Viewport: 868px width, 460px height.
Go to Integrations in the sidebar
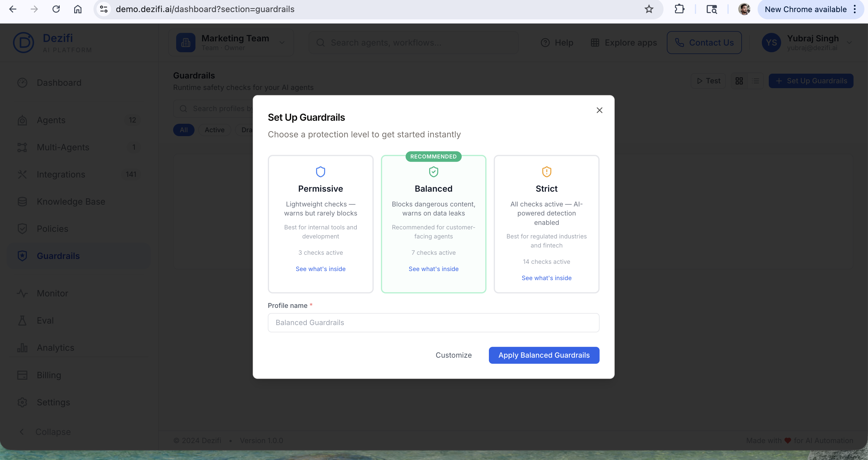(78, 174)
